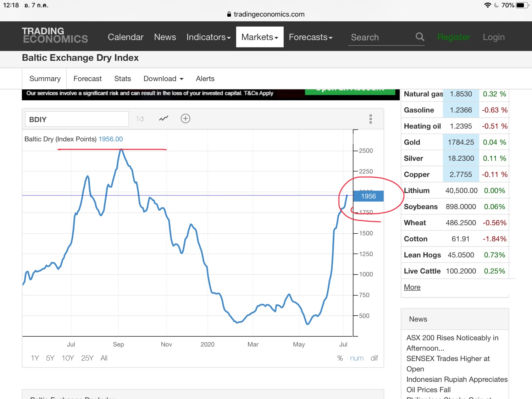The height and width of the screenshot is (399, 532).
Task: Tap the battery status icon
Action: (521, 5)
